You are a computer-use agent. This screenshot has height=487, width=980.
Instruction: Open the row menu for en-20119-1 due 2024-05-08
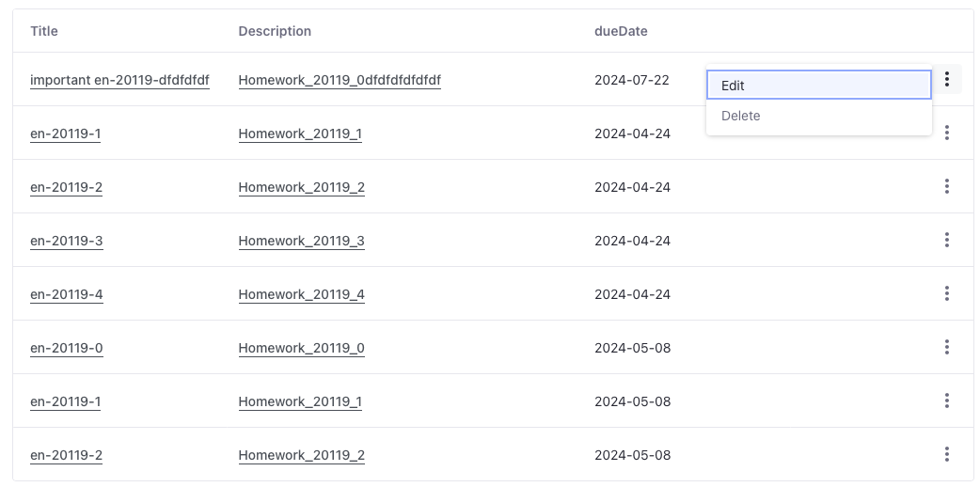coord(947,401)
